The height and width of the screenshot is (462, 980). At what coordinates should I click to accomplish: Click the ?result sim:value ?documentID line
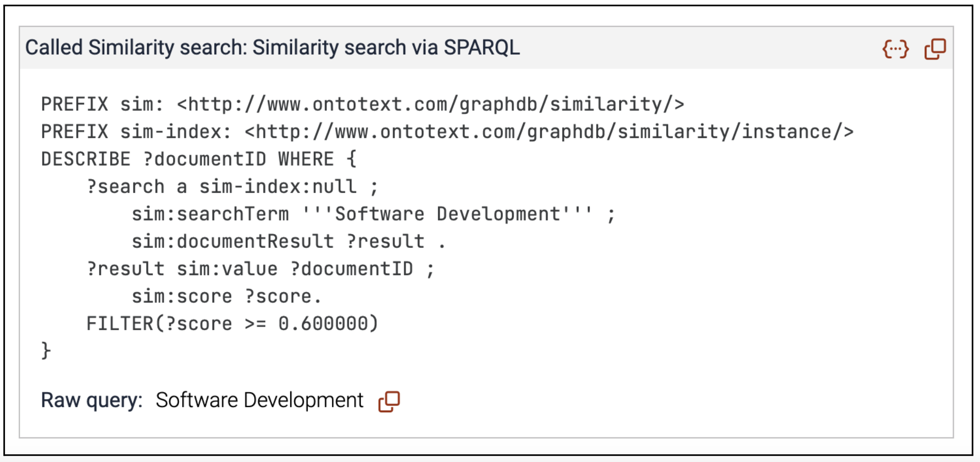[260, 269]
